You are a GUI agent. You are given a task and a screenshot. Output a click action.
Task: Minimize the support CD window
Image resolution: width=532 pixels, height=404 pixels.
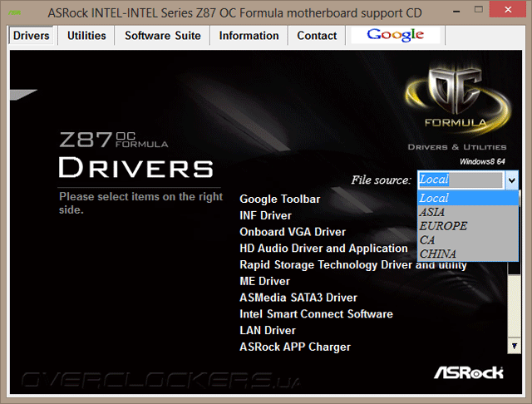pos(456,11)
